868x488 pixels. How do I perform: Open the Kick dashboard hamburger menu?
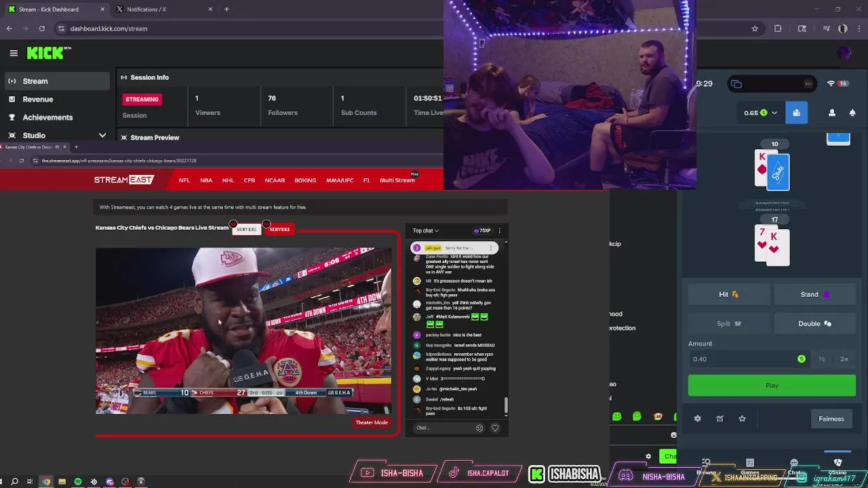tap(14, 53)
